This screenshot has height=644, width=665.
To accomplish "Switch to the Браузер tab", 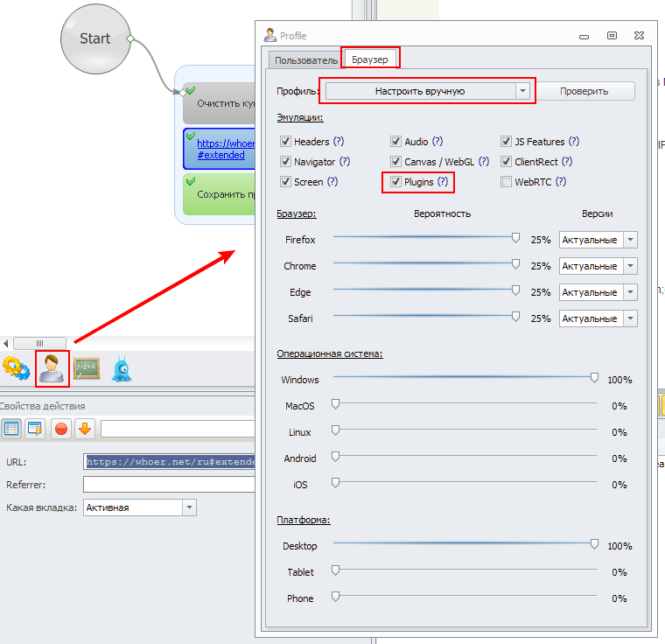I will (x=370, y=59).
